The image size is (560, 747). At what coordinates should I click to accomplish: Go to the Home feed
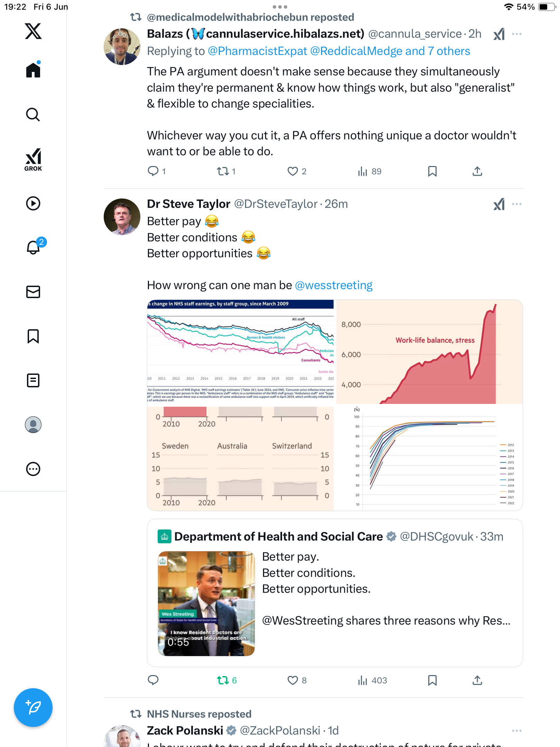tap(33, 70)
